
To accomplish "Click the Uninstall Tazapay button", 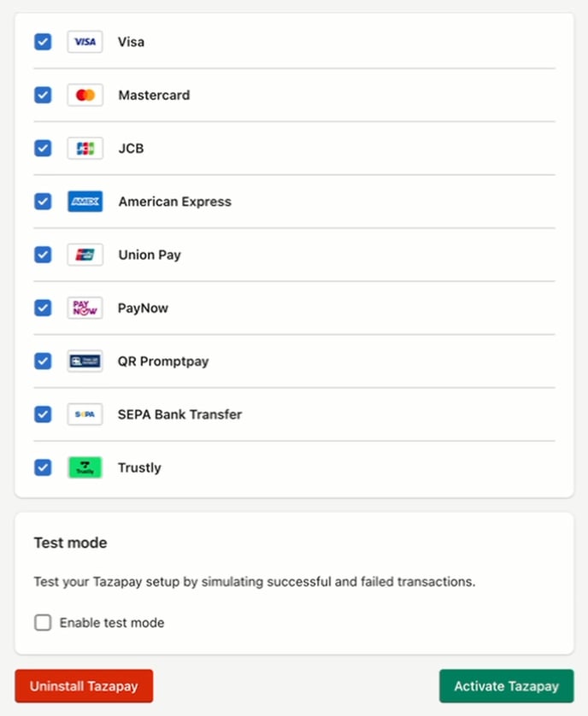I will pos(84,686).
